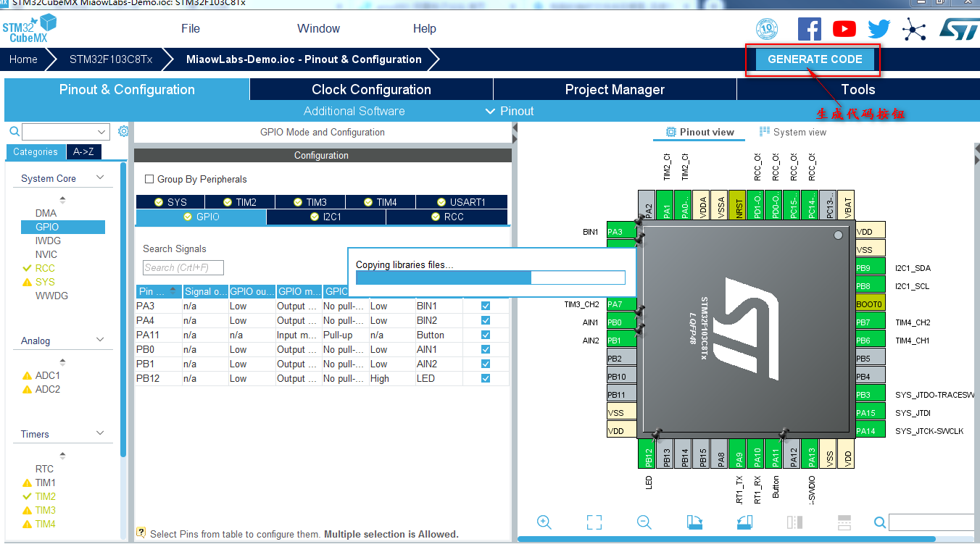This screenshot has width=980, height=547.
Task: Select the USART1 configuration tab
Action: 461,202
